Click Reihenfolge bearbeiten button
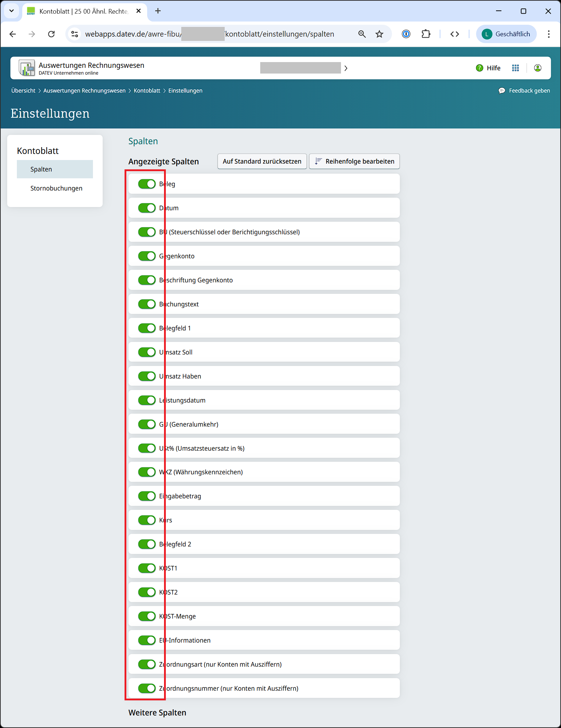 [x=354, y=161]
